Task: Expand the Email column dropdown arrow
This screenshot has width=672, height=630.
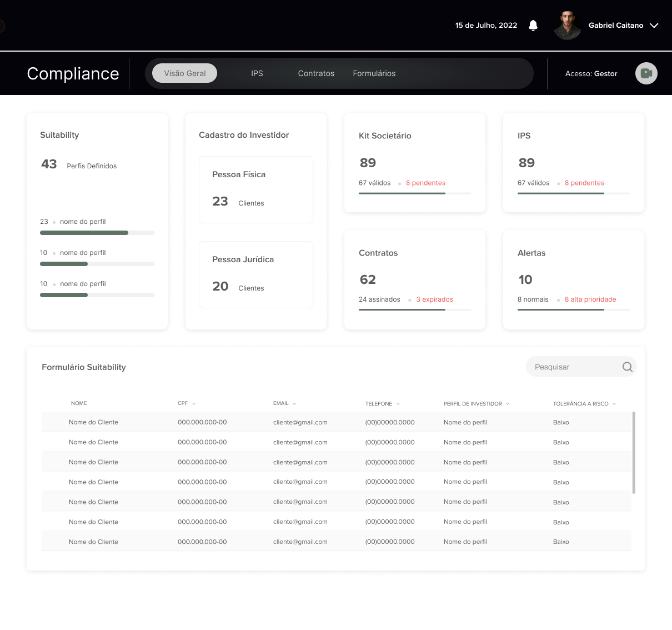Action: pyautogui.click(x=294, y=404)
